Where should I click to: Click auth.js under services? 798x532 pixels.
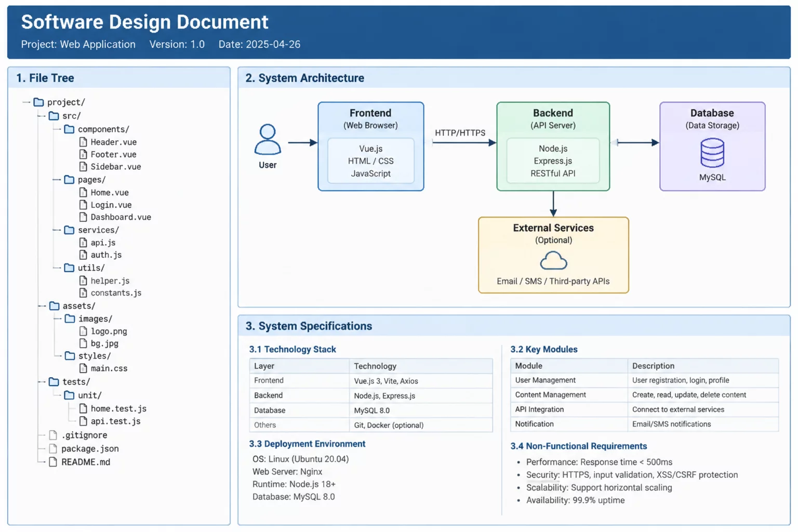[106, 255]
